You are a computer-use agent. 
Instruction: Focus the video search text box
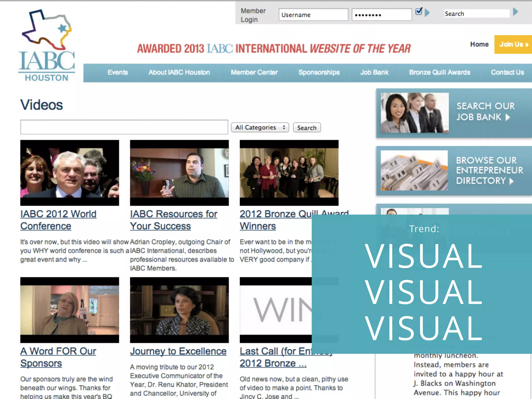point(124,127)
